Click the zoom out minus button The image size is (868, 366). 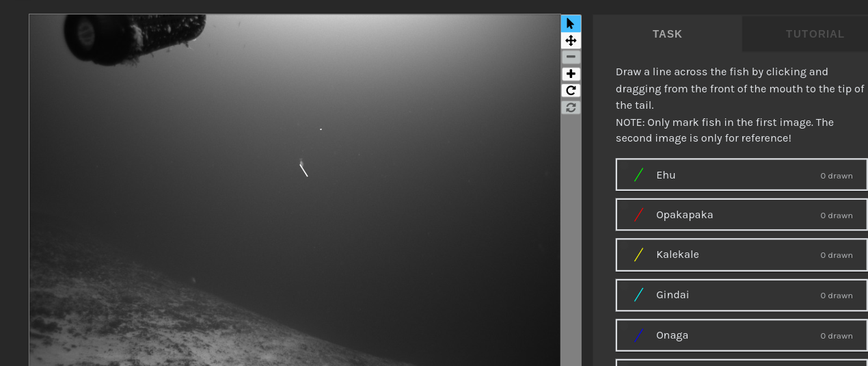(571, 57)
